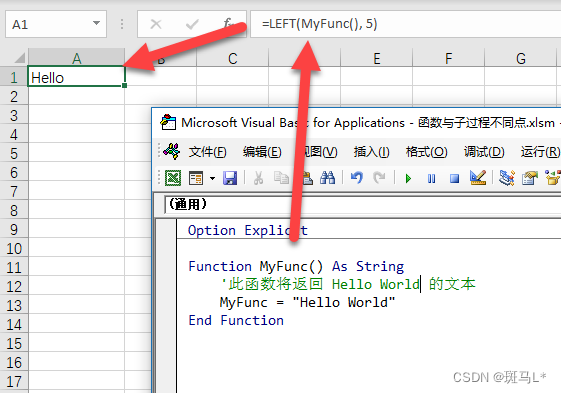Open the Project Explorer icon
Viewport: 561px width, 393px height.
(507, 178)
